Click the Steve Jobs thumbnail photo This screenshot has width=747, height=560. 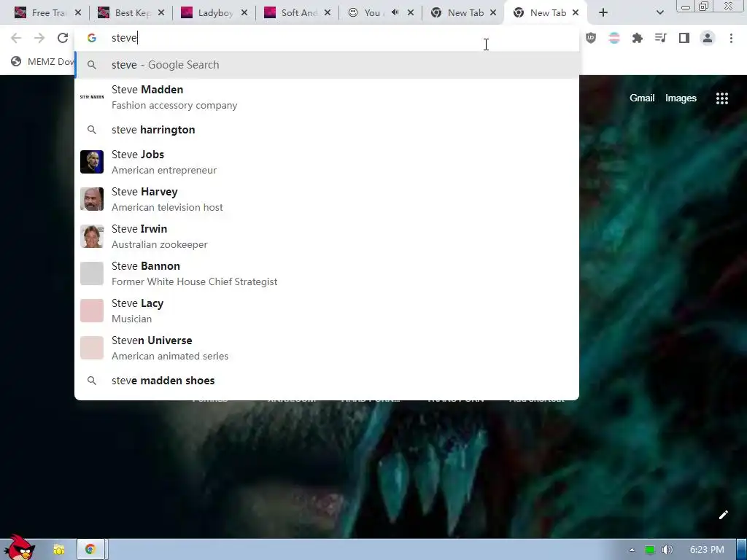click(x=92, y=162)
